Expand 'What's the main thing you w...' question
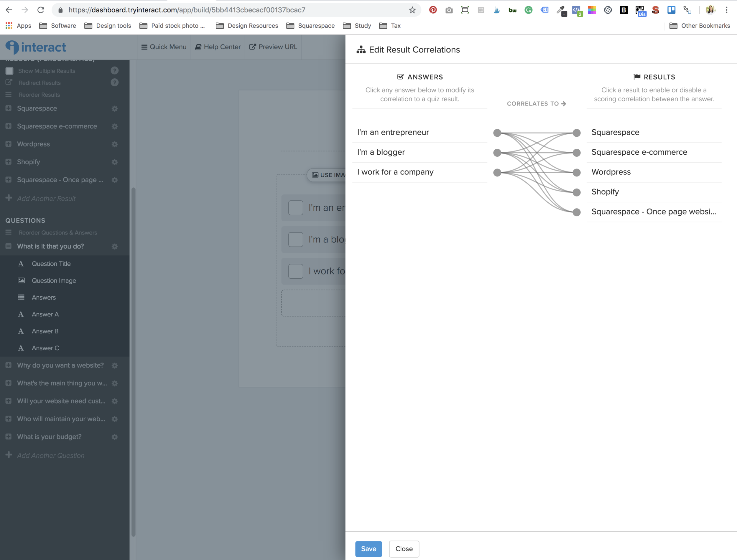Image resolution: width=737 pixels, height=560 pixels. point(9,383)
